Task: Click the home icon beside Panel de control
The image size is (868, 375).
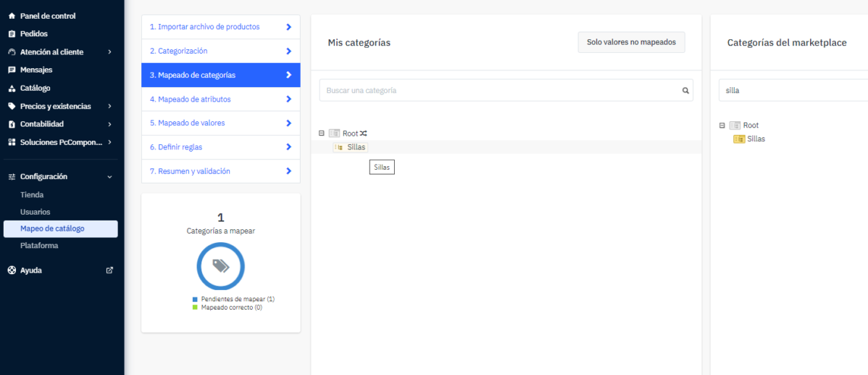Action: coord(12,16)
